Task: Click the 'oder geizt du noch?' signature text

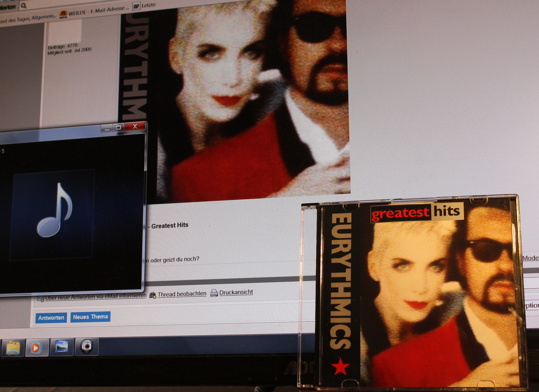Action: coord(175,259)
